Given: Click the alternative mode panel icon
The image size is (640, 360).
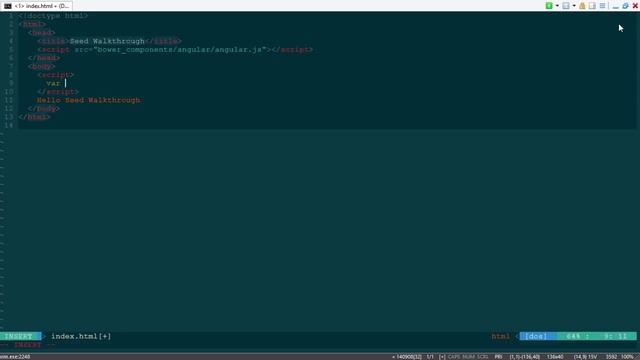Looking at the screenshot, I should 592,6.
